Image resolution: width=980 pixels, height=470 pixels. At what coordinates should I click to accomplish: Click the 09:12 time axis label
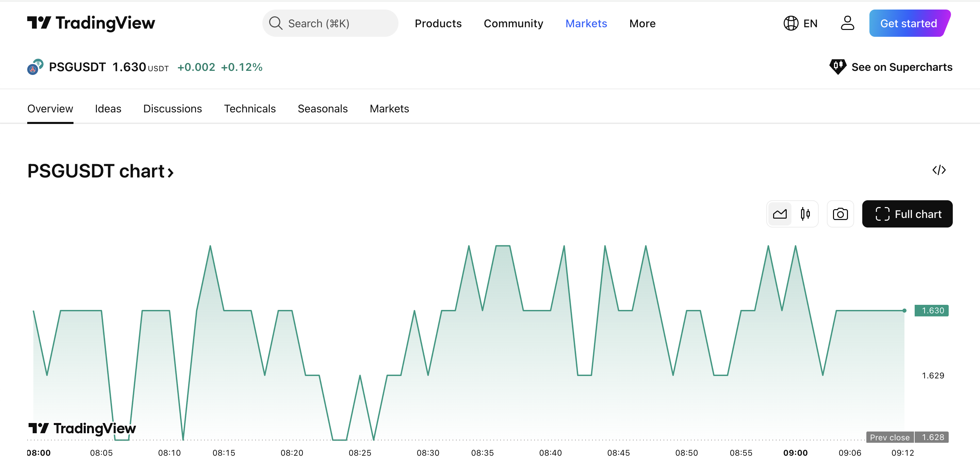(x=902, y=453)
